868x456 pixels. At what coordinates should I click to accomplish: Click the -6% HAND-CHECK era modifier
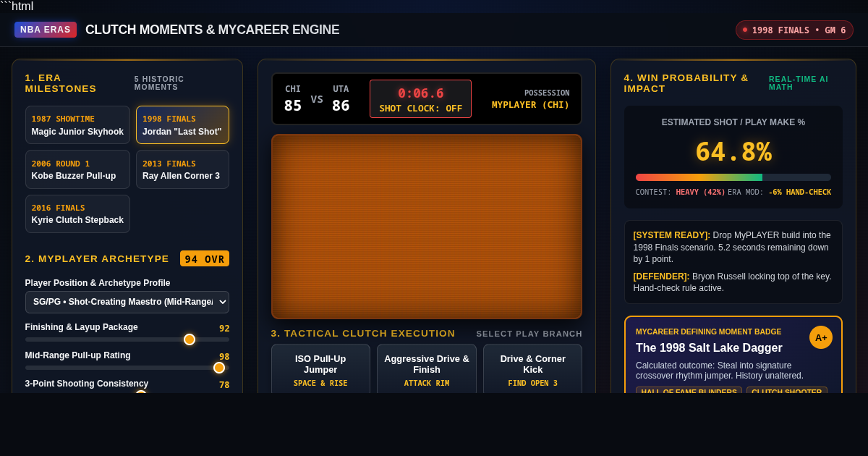point(799,193)
